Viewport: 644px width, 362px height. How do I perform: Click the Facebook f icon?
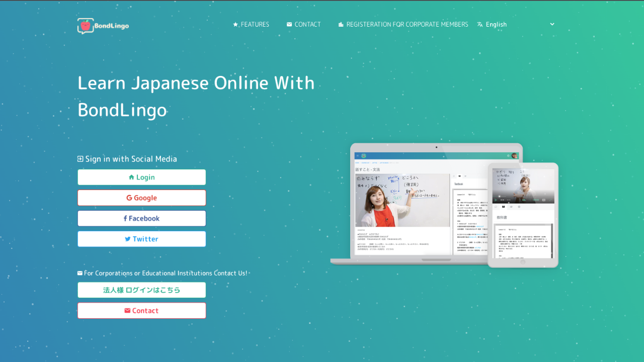coord(125,219)
